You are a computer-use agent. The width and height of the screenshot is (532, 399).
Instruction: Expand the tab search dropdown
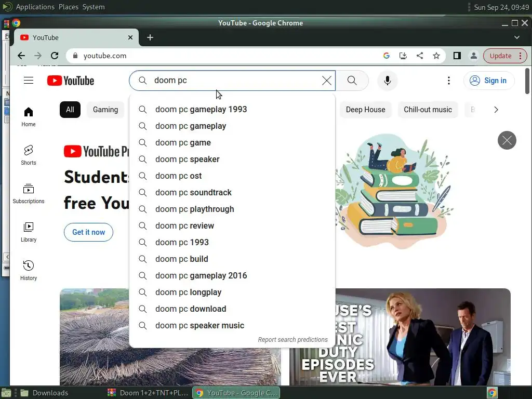(x=517, y=37)
